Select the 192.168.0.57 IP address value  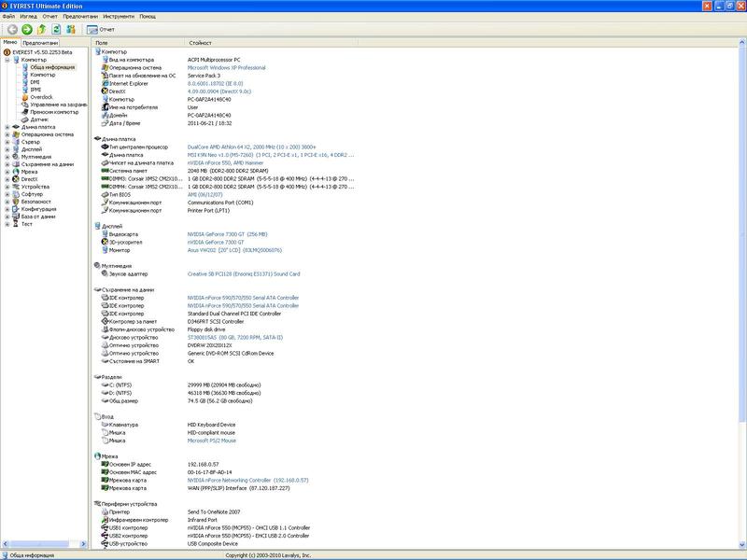[x=203, y=464]
